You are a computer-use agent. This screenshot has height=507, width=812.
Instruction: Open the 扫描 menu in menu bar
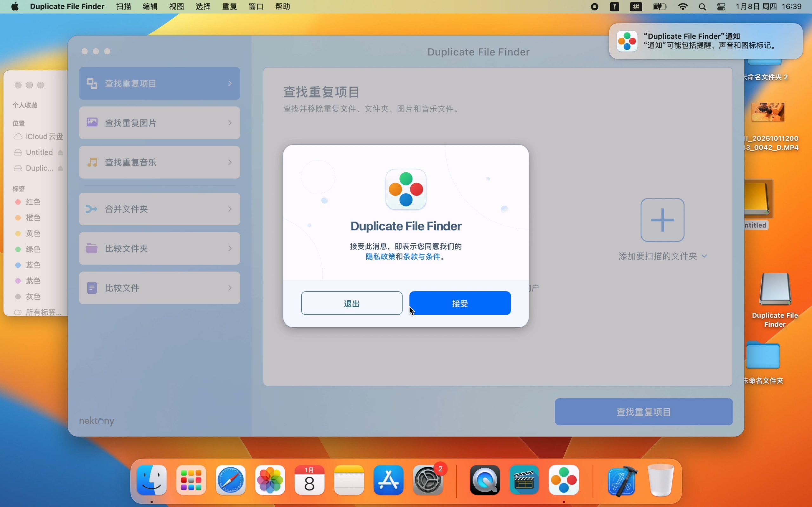coord(123,7)
